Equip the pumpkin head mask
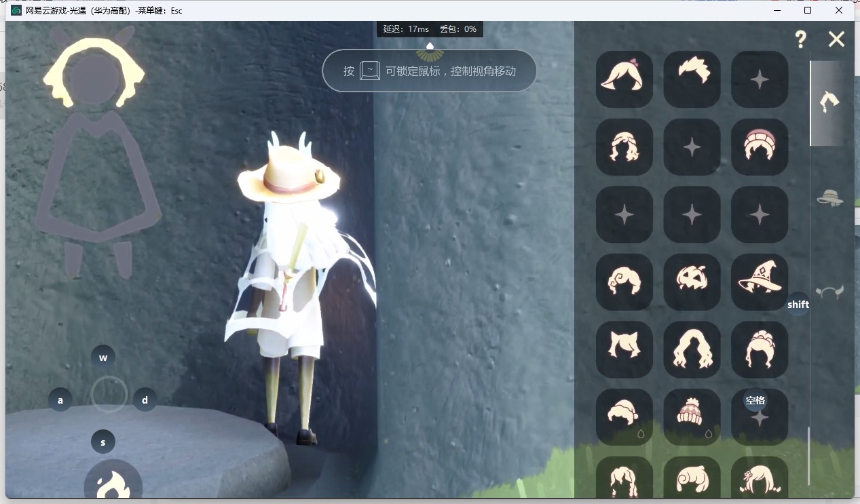The width and height of the screenshot is (860, 504). (x=692, y=282)
